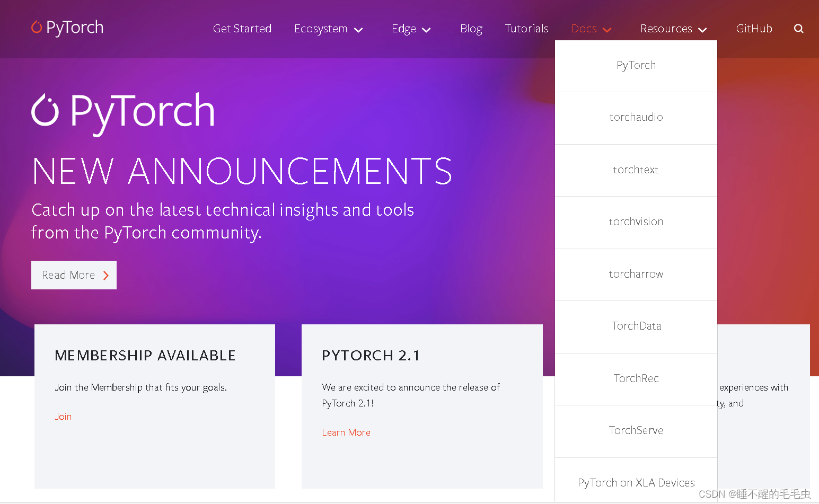Click Learn More under PyTorch 2.1
Screen dimensions: 819x504
pyautogui.click(x=346, y=432)
